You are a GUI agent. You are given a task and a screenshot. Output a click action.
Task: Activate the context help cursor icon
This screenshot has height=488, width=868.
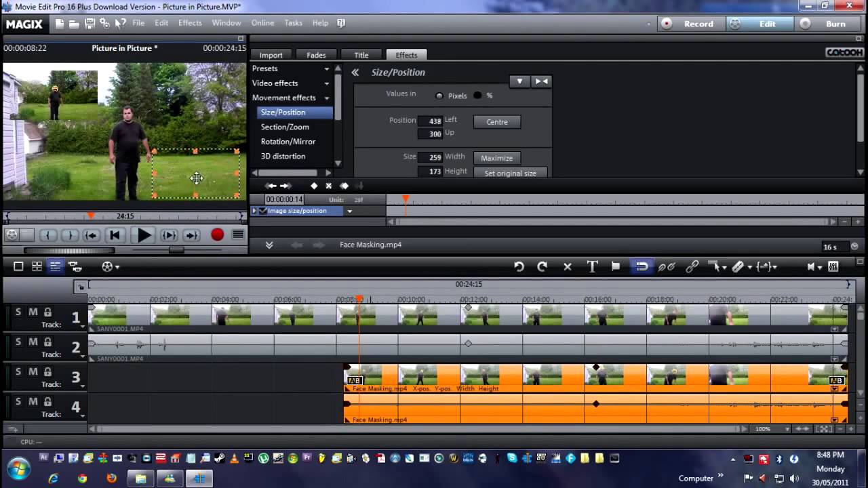tap(120, 23)
